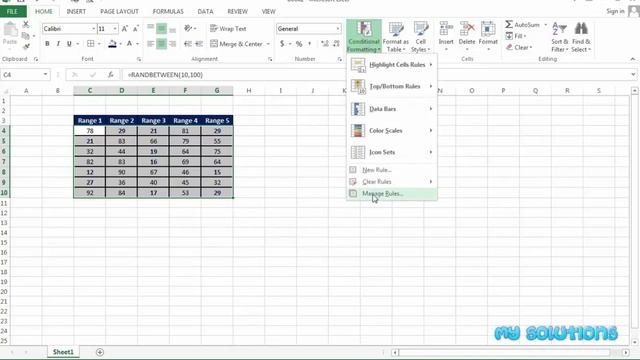The height and width of the screenshot is (360, 640).
Task: Open Highlight Cells Rules submenu
Action: [x=392, y=64]
